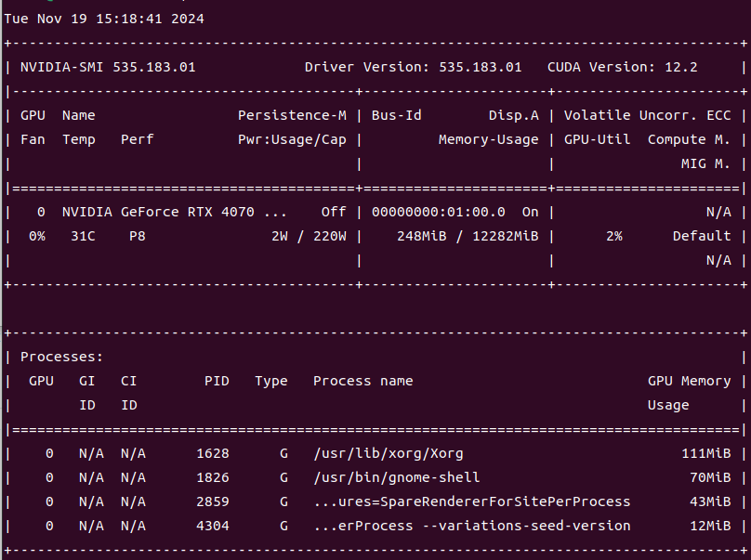Click the timestamp Tue Nov 19 15:18:41 2024
The height and width of the screenshot is (560, 751).
[104, 19]
